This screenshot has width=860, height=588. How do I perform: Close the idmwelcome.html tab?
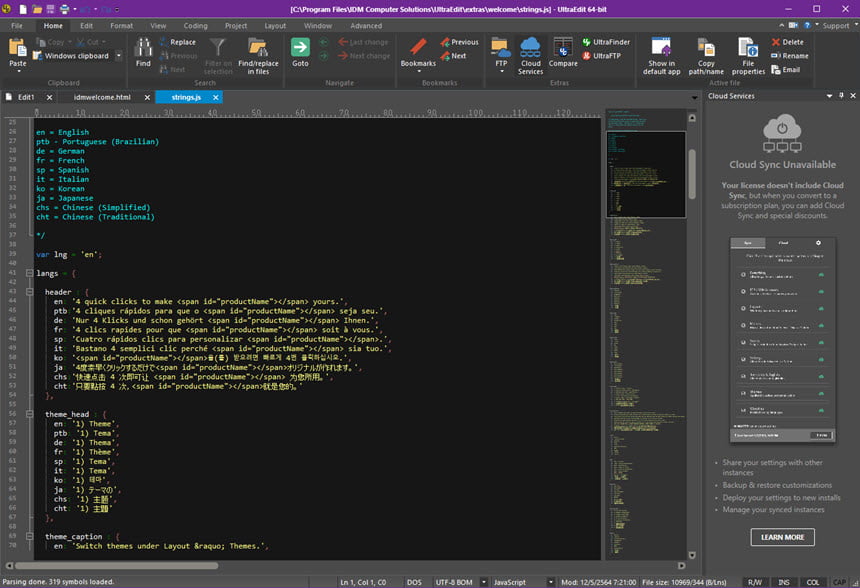tap(147, 97)
